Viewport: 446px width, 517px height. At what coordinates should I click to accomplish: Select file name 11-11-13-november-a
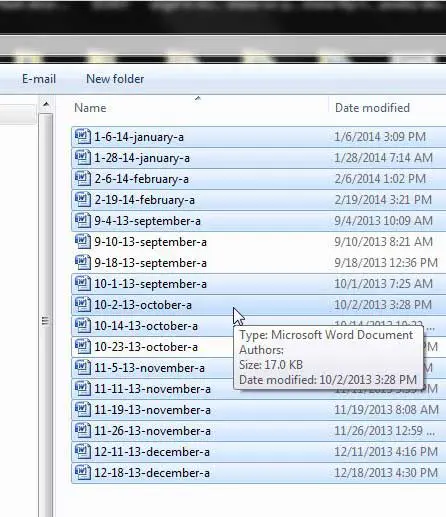(x=152, y=389)
